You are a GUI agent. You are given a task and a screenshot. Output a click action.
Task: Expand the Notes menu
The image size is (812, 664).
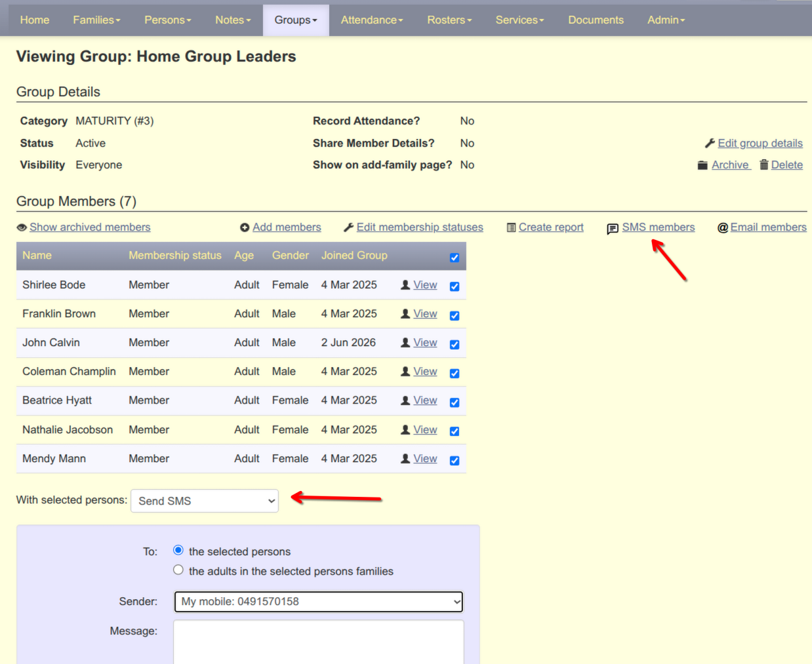click(x=233, y=20)
